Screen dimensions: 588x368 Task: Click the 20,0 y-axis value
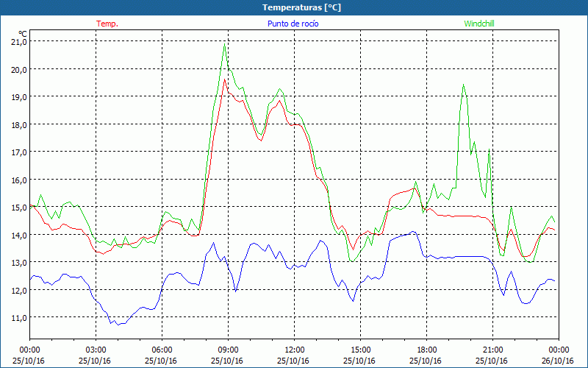pos(19,69)
